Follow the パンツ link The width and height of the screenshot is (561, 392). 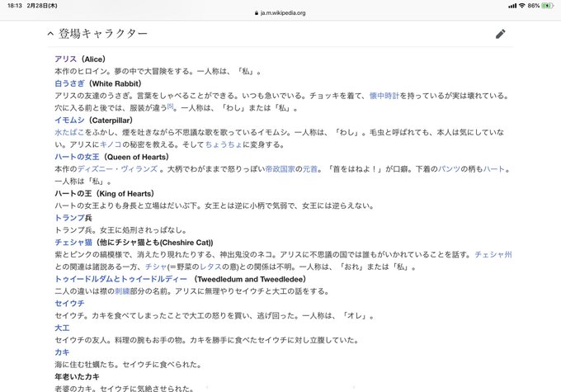click(449, 169)
